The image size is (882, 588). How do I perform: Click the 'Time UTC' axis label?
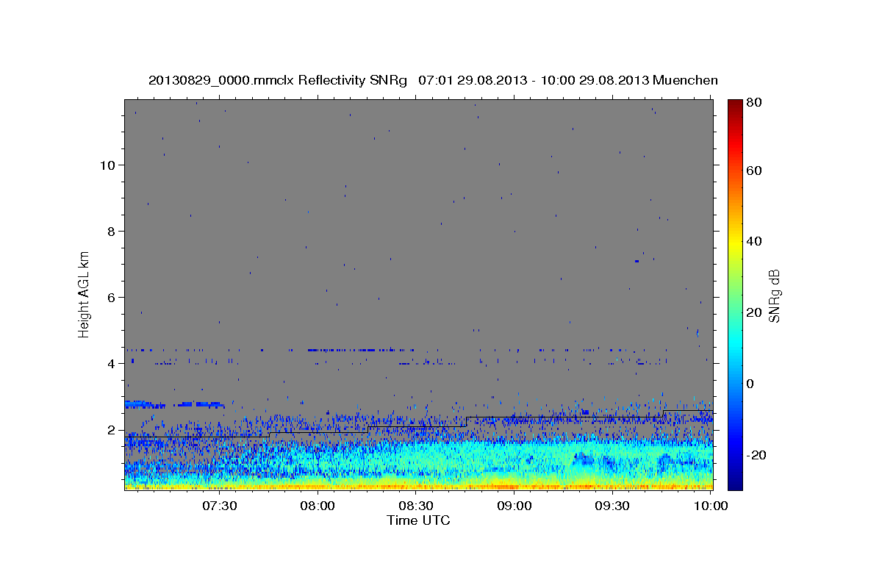tap(418, 520)
